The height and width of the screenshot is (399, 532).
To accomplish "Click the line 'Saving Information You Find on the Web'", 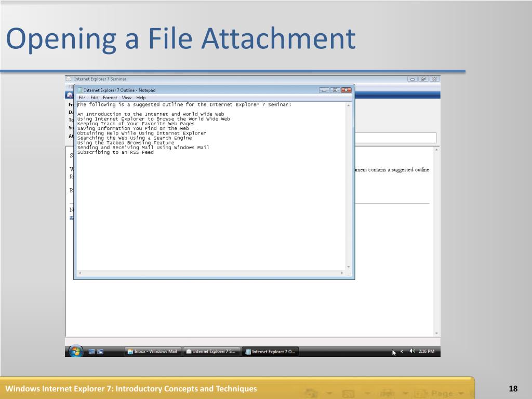I will [133, 128].
